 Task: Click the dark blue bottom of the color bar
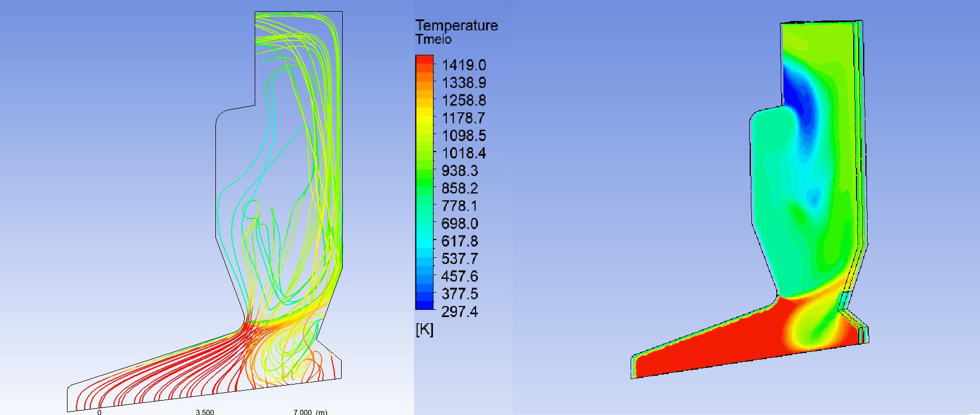[425, 304]
